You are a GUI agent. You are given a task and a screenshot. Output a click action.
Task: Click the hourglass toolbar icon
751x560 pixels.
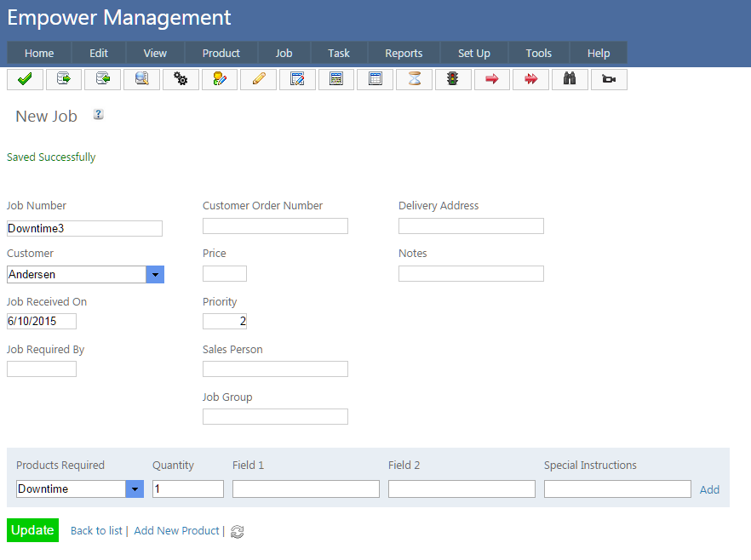click(415, 79)
